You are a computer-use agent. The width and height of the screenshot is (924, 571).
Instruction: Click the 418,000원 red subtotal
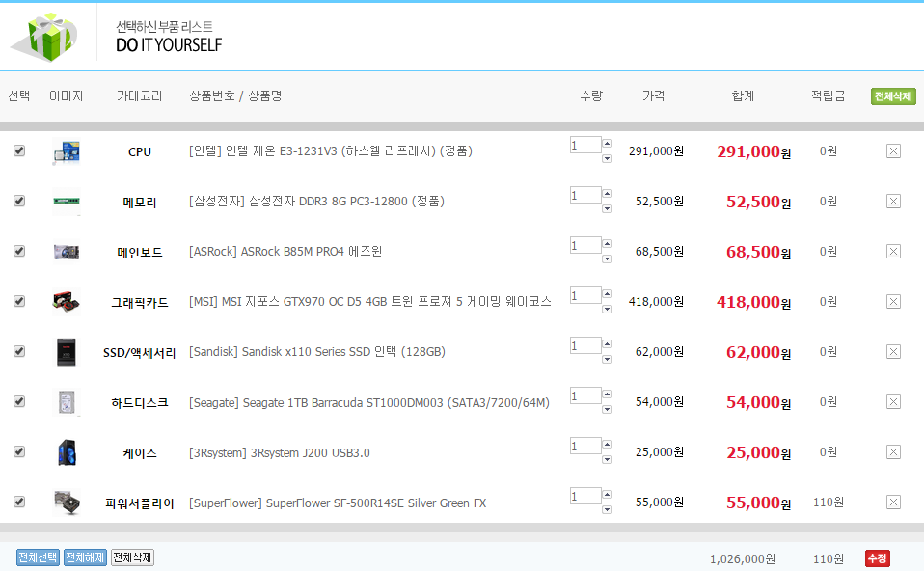tap(753, 302)
